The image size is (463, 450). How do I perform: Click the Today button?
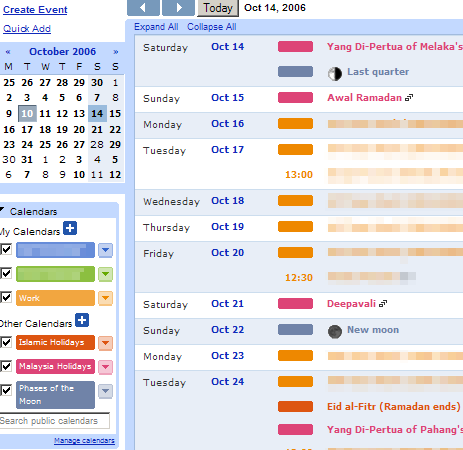(x=218, y=8)
